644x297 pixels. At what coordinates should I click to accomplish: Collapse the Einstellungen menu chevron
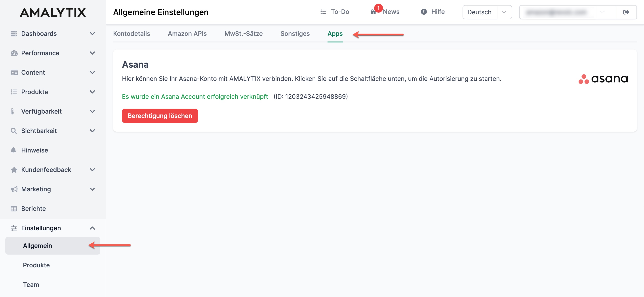[92, 228]
